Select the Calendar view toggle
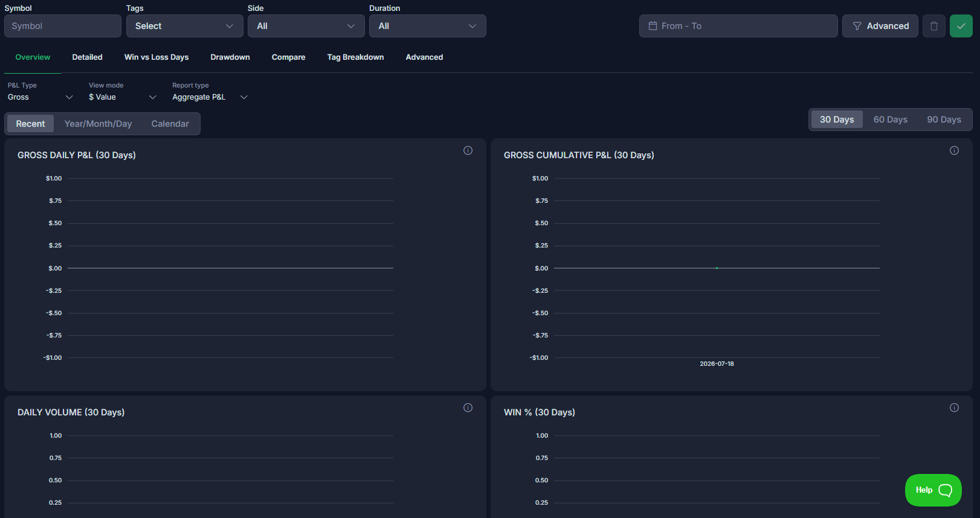The width and height of the screenshot is (980, 518). pyautogui.click(x=170, y=124)
